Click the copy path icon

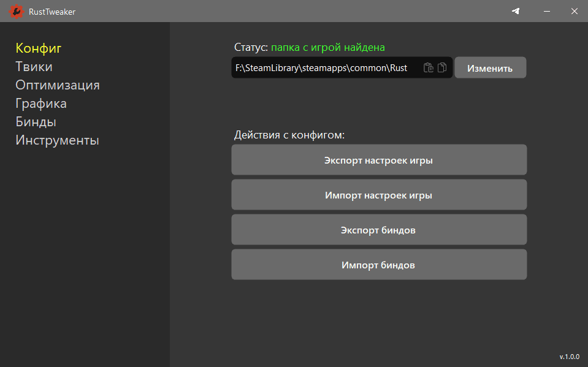coord(442,68)
